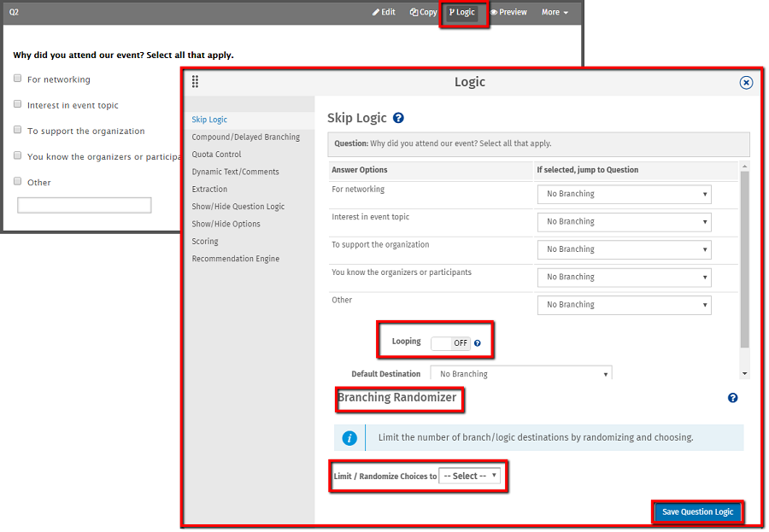The width and height of the screenshot is (769, 532).
Task: Select Show/Hide Options in sidebar
Action: [226, 224]
